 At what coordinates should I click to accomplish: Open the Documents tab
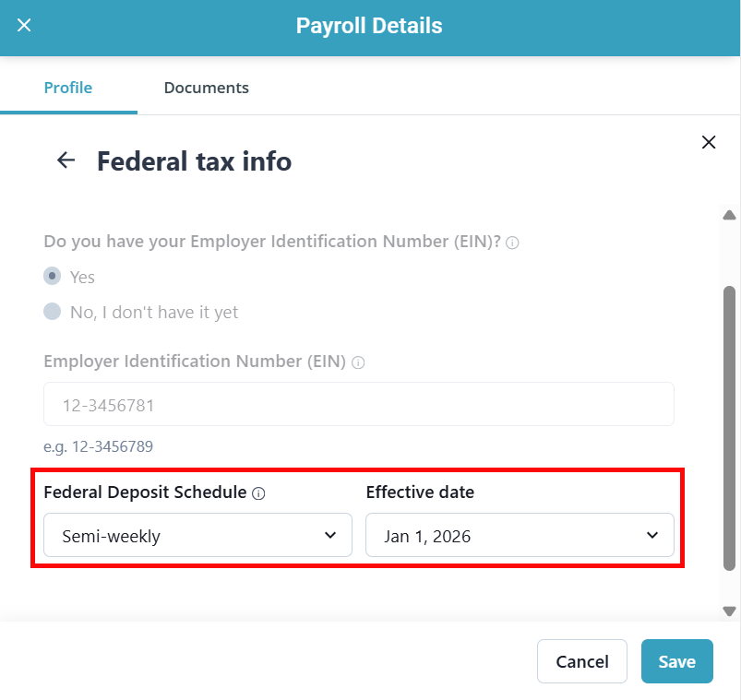[x=206, y=88]
